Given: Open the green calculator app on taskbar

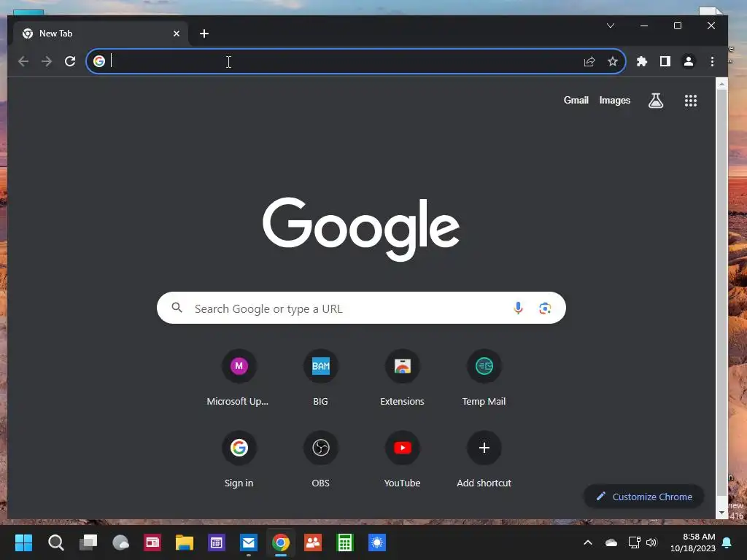Looking at the screenshot, I should [345, 542].
